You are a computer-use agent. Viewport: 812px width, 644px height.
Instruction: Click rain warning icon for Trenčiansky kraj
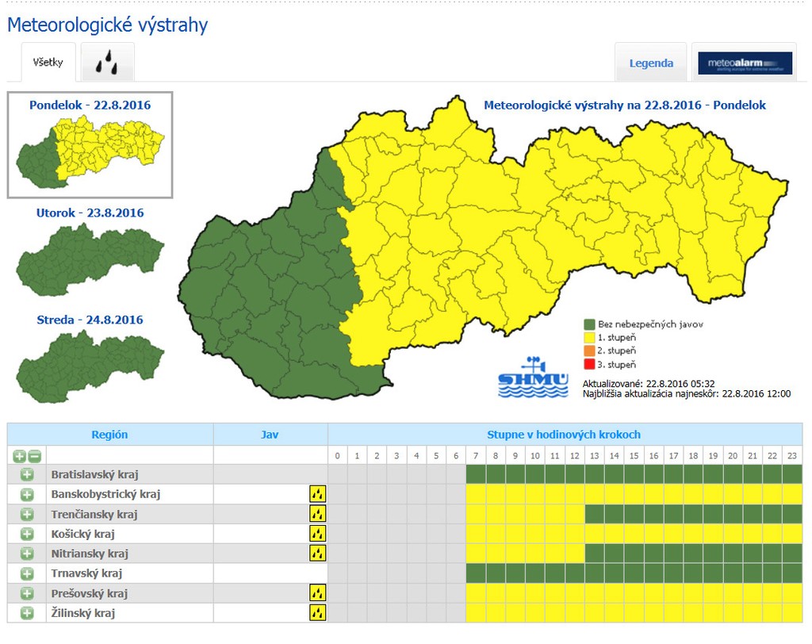[317, 514]
